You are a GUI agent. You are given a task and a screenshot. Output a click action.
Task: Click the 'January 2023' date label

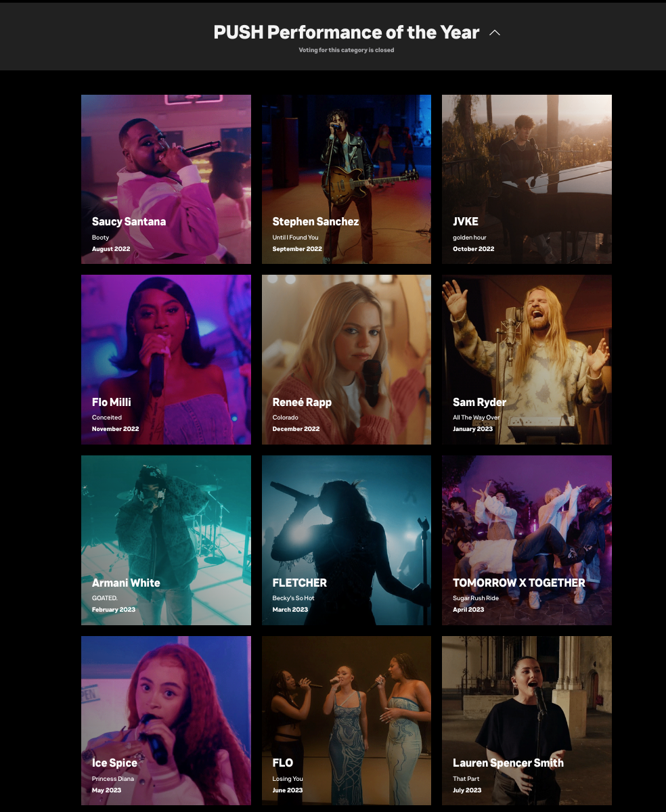473,429
